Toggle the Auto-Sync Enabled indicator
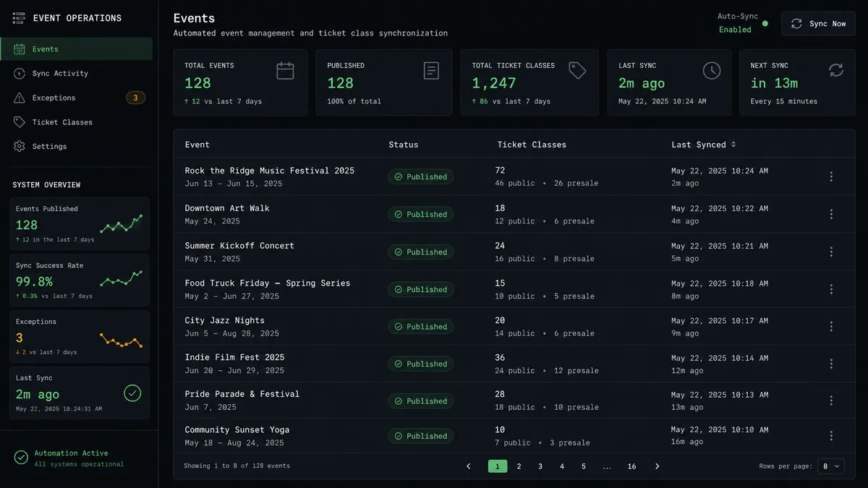 tap(765, 23)
